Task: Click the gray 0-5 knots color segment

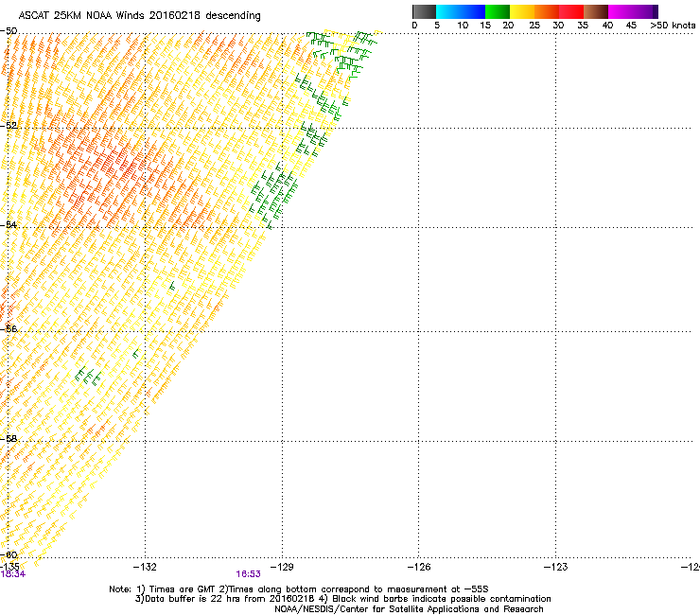Action: coord(424,11)
